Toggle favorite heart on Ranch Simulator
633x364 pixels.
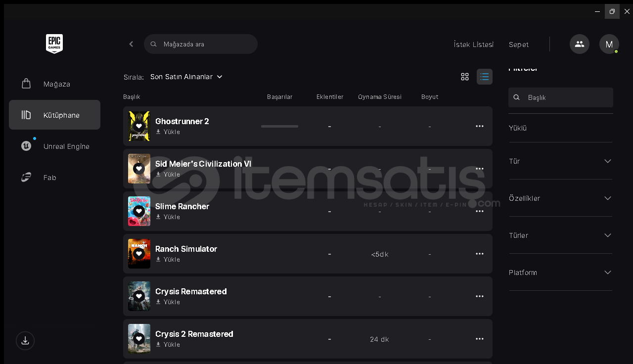click(x=139, y=254)
